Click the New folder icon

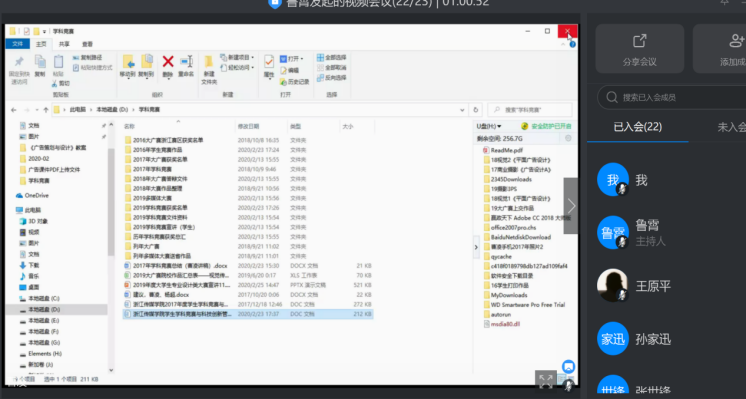pyautogui.click(x=208, y=62)
